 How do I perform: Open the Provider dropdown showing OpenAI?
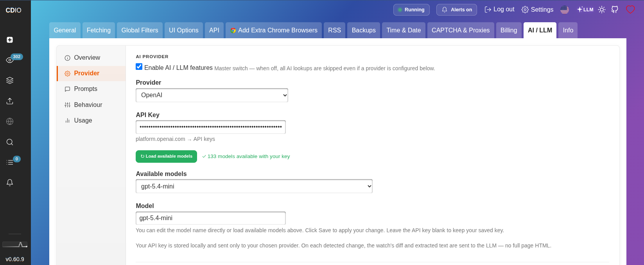(x=212, y=95)
